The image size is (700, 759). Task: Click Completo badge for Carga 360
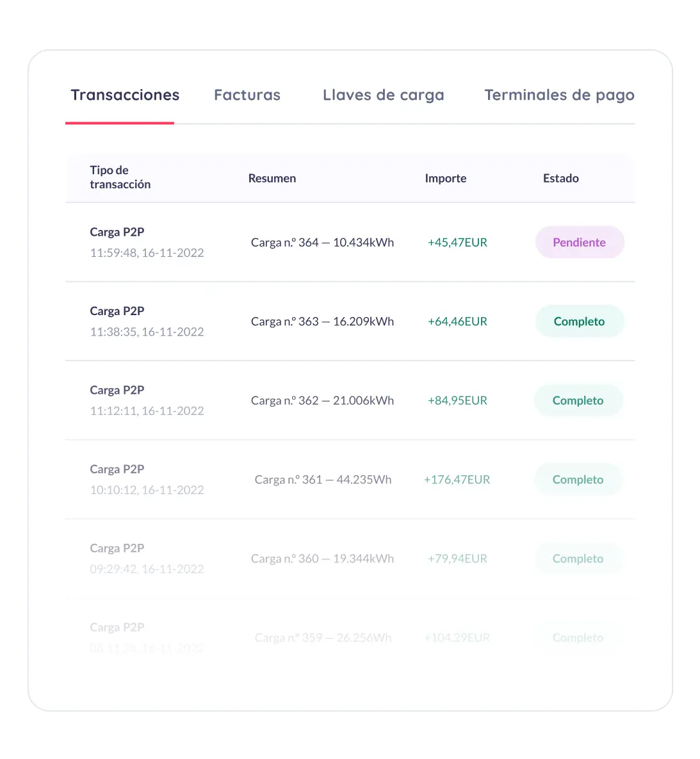click(578, 559)
